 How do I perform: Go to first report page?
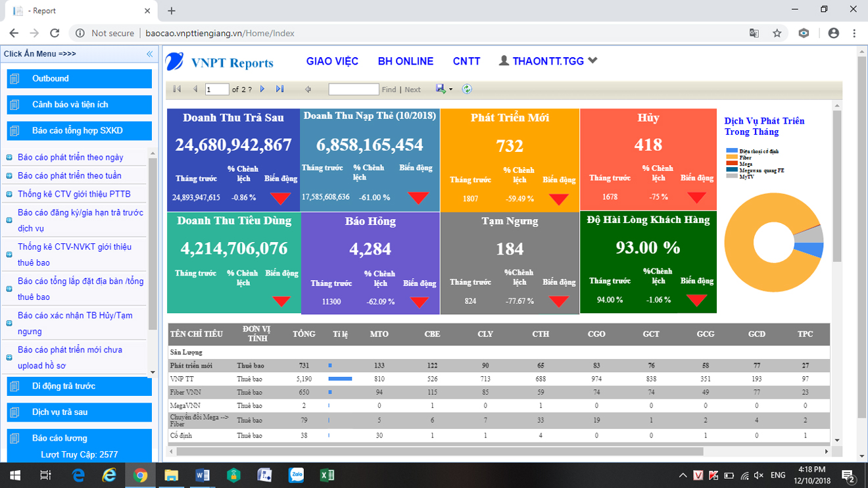pos(177,89)
